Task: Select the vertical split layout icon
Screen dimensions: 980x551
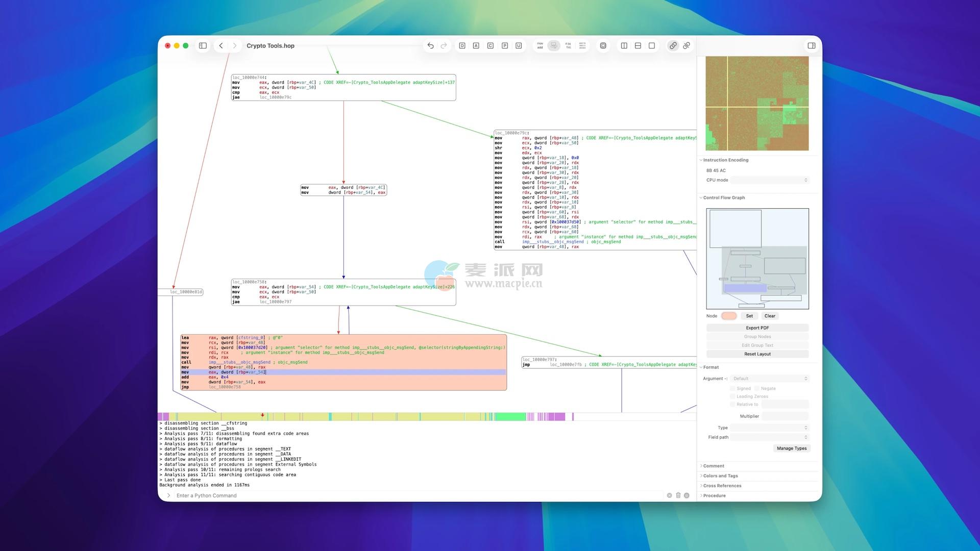Action: click(624, 46)
